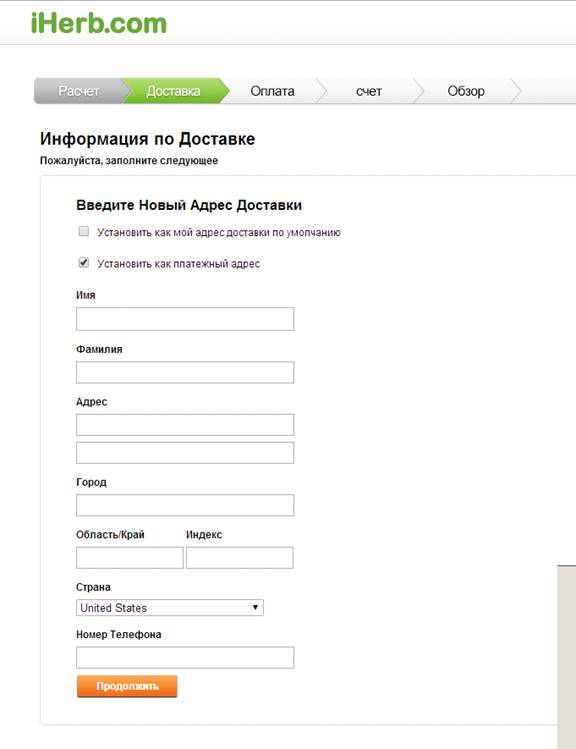Click the Номер Телефона field
Image resolution: width=576 pixels, height=749 pixels.
[185, 658]
